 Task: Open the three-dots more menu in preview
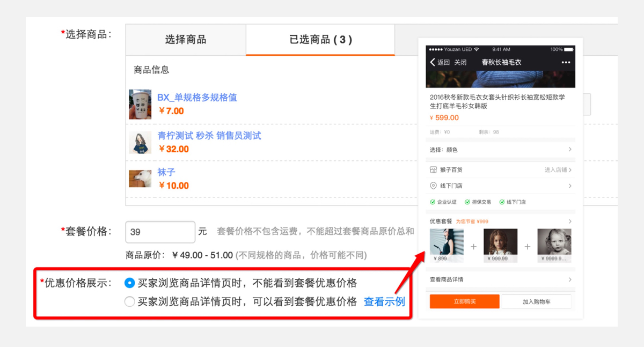click(566, 62)
